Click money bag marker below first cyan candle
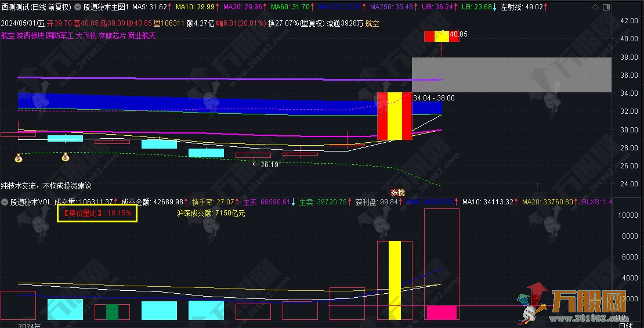 (66, 157)
